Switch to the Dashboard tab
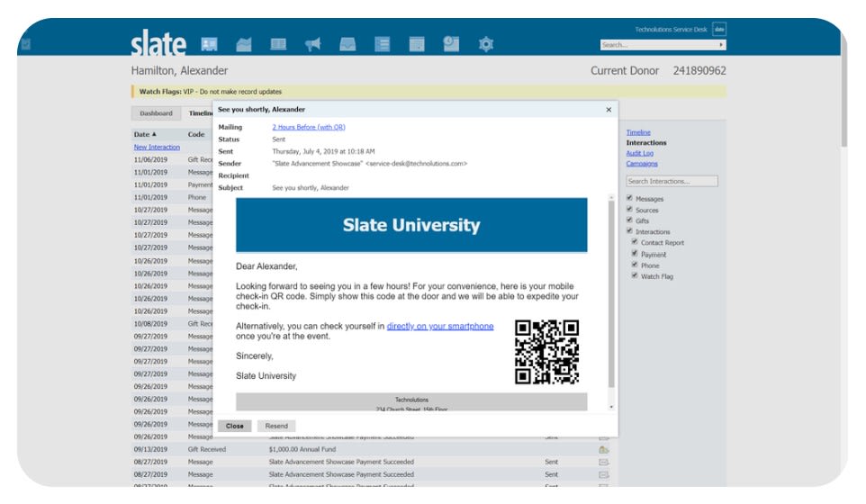 156,113
